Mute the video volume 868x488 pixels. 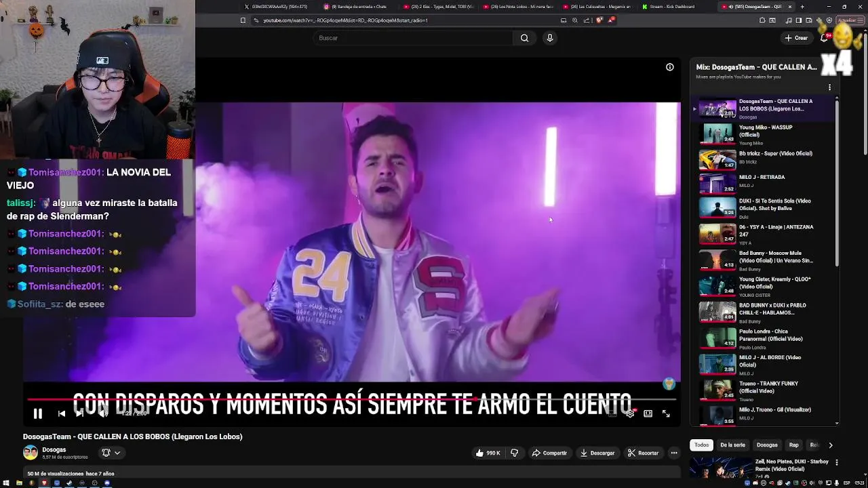pyautogui.click(x=103, y=413)
